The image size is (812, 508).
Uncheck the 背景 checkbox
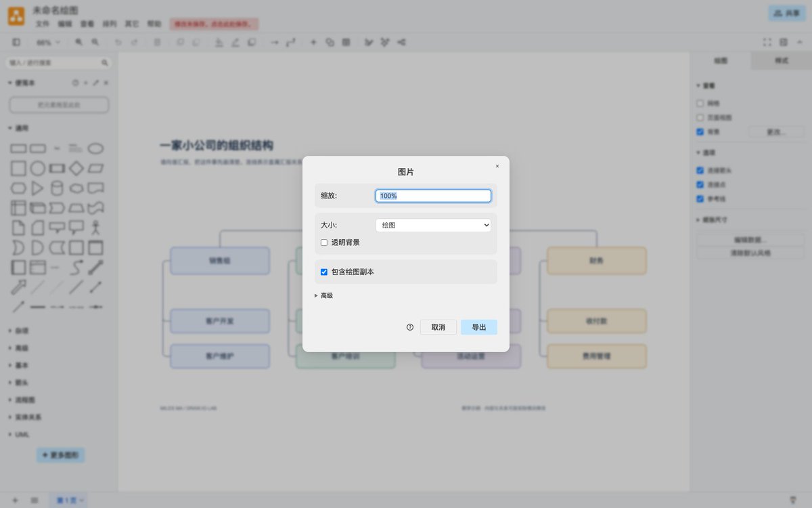pyautogui.click(x=700, y=132)
